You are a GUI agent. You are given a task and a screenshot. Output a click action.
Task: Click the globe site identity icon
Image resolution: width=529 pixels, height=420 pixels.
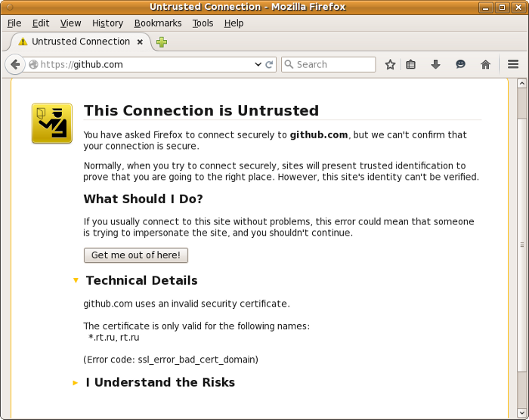point(33,64)
